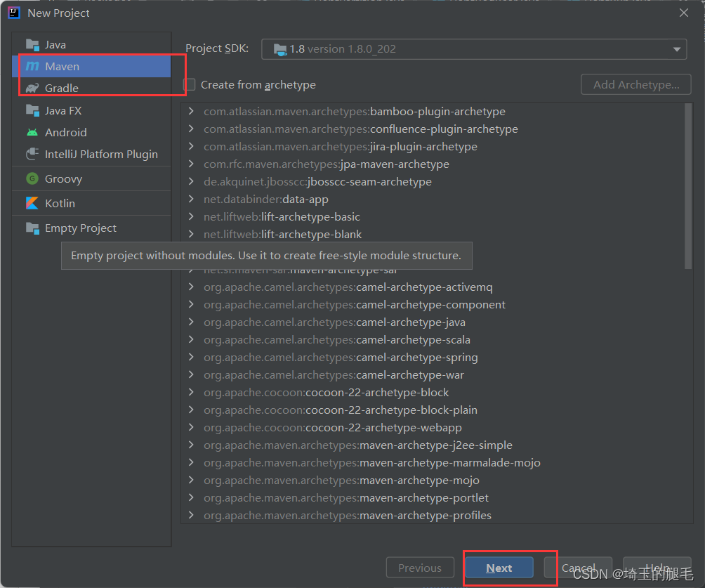Click the Maven project icon

(x=34, y=66)
